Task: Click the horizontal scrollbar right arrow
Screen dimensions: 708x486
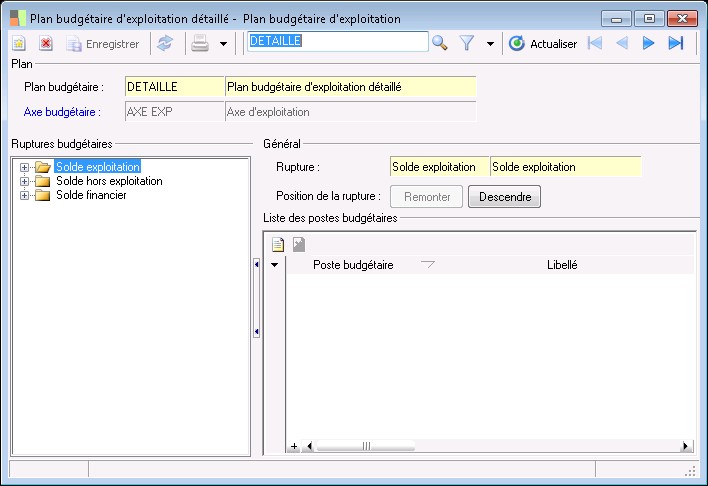Action: [685, 446]
